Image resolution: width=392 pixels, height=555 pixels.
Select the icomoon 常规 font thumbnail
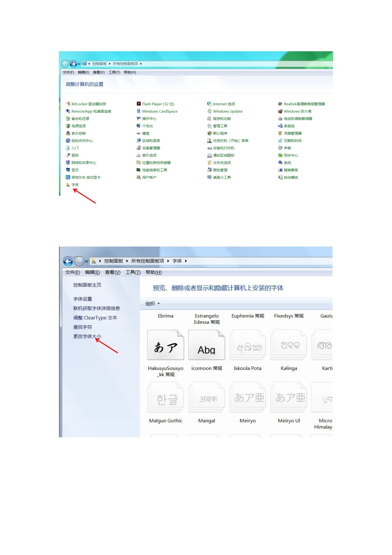[x=207, y=345]
